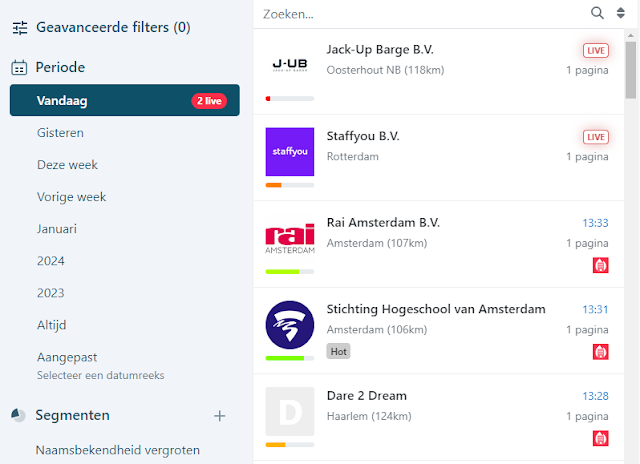Click red source icon on Hogeschool row

[x=600, y=352]
